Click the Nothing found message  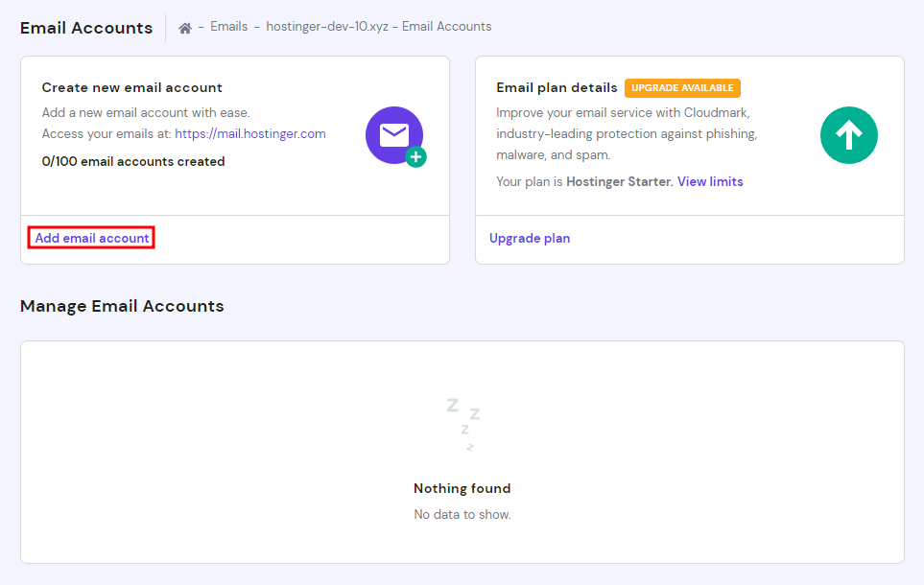click(462, 488)
